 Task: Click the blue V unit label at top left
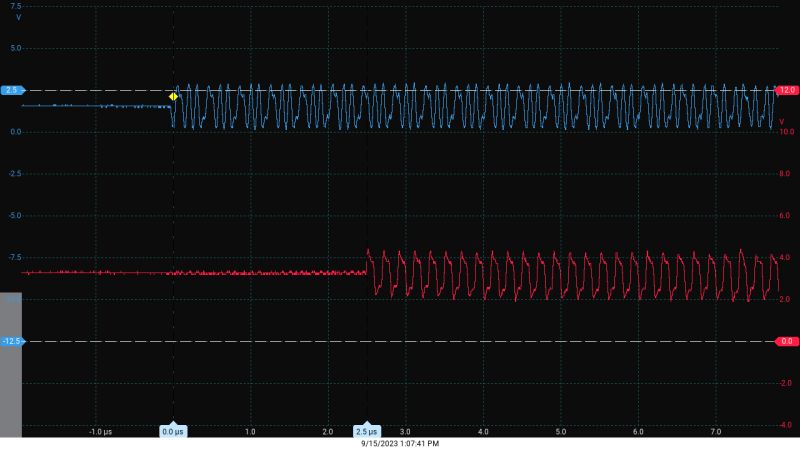click(18, 17)
